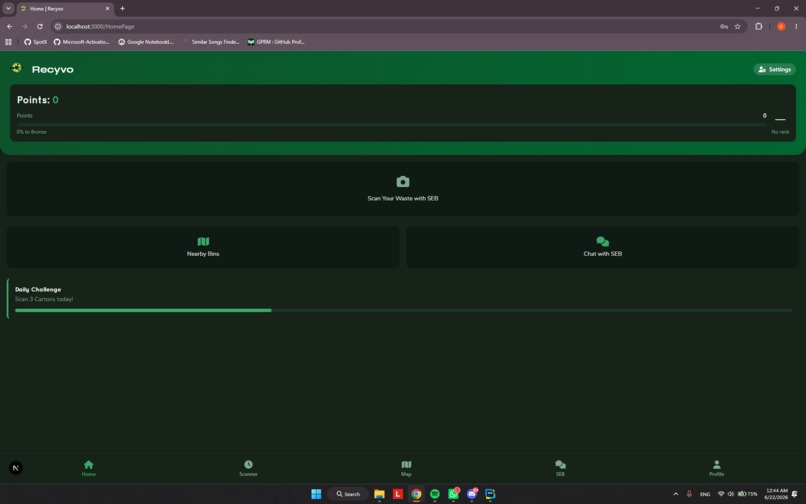Click the camera scan icon
Viewport: 806px width, 504px height.
pos(403,182)
